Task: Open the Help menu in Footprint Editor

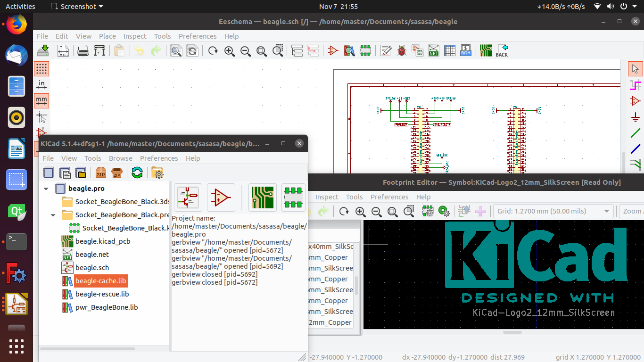Action: [x=423, y=197]
